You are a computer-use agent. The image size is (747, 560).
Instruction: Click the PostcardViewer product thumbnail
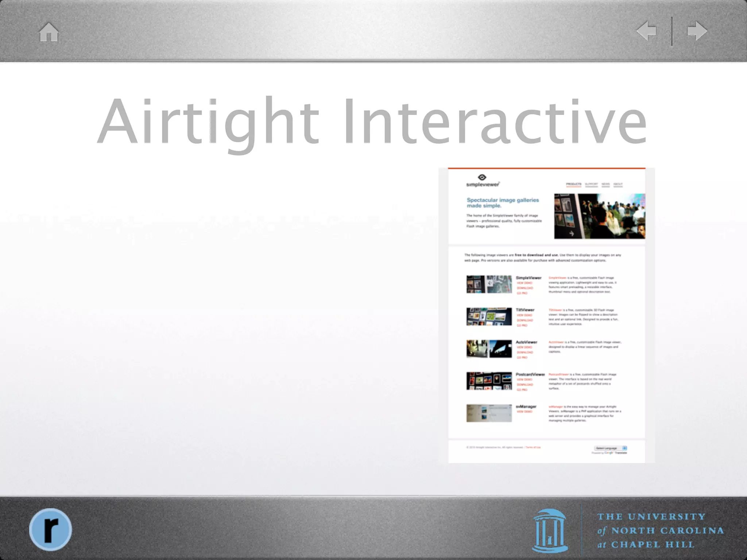(x=489, y=381)
